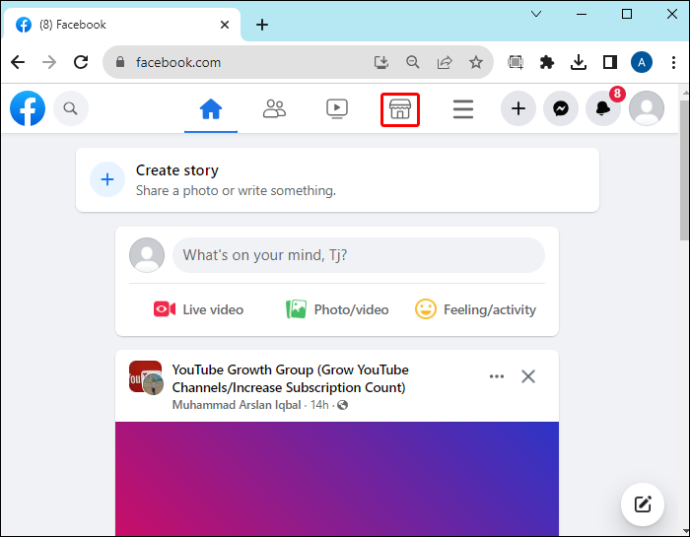Viewport: 690px width, 537px height.
Task: Click the vertical page scrollbar
Action: [684, 170]
